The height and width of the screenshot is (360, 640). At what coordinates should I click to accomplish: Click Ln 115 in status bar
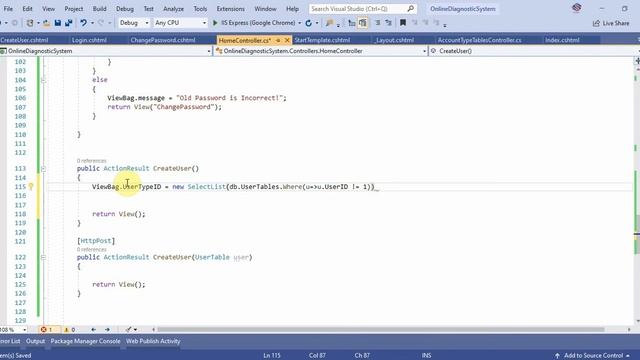coord(272,356)
